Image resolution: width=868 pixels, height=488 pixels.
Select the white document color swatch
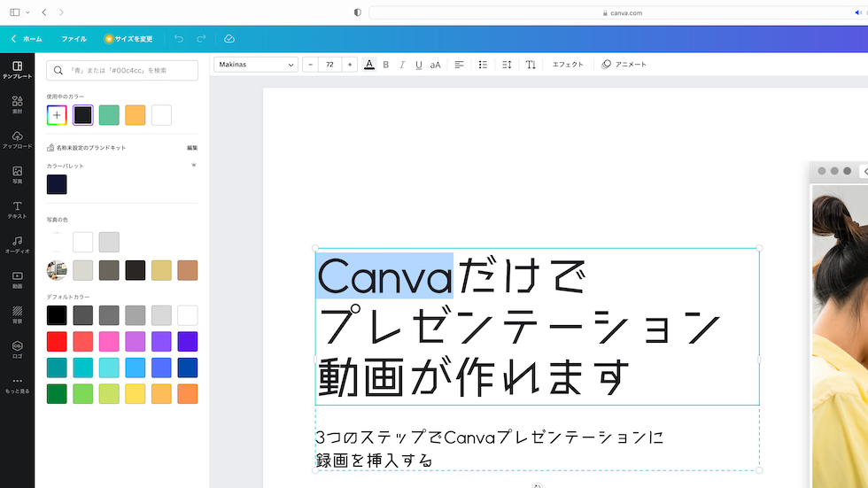[161, 115]
